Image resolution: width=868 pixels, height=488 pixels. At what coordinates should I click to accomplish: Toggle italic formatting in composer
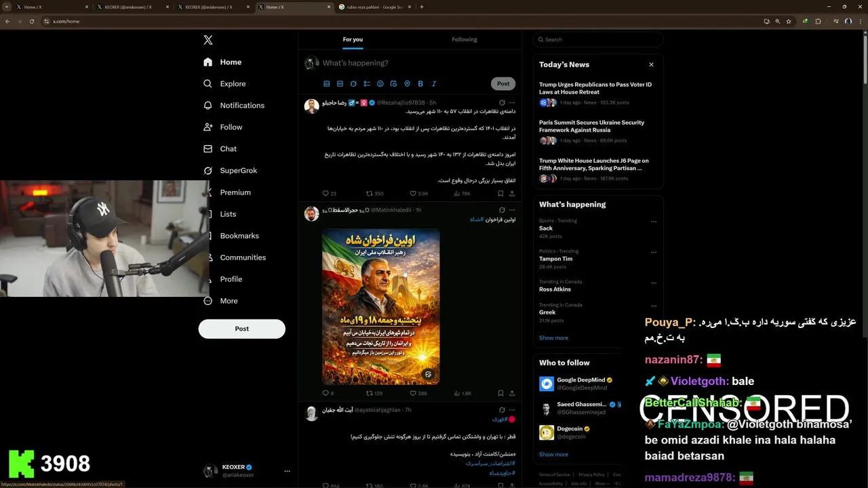click(434, 84)
